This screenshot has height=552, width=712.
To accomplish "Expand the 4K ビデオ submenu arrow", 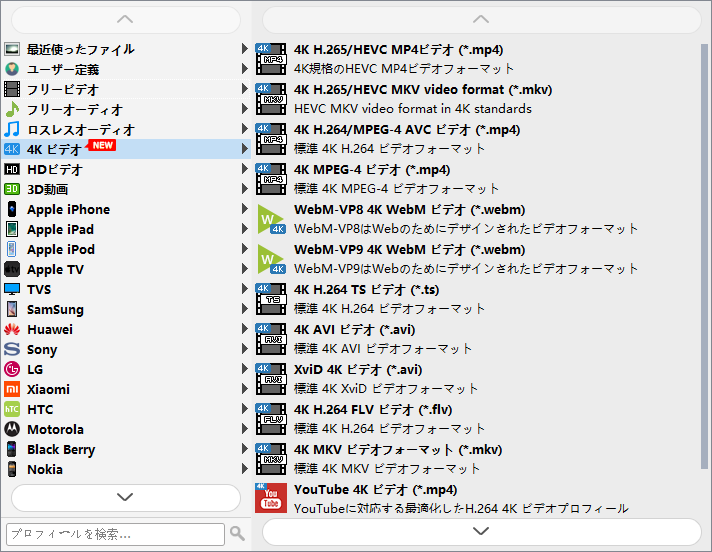I will [x=244, y=148].
